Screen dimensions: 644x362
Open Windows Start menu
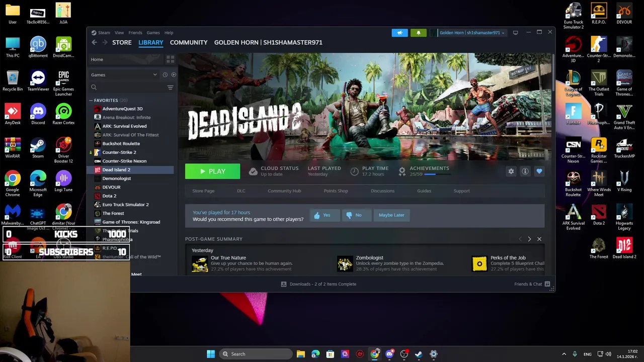(x=211, y=354)
